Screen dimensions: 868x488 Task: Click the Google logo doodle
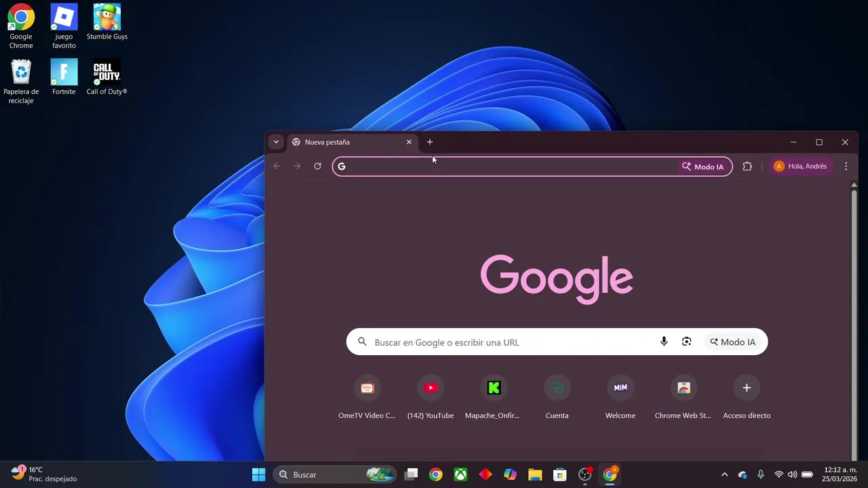(x=557, y=278)
